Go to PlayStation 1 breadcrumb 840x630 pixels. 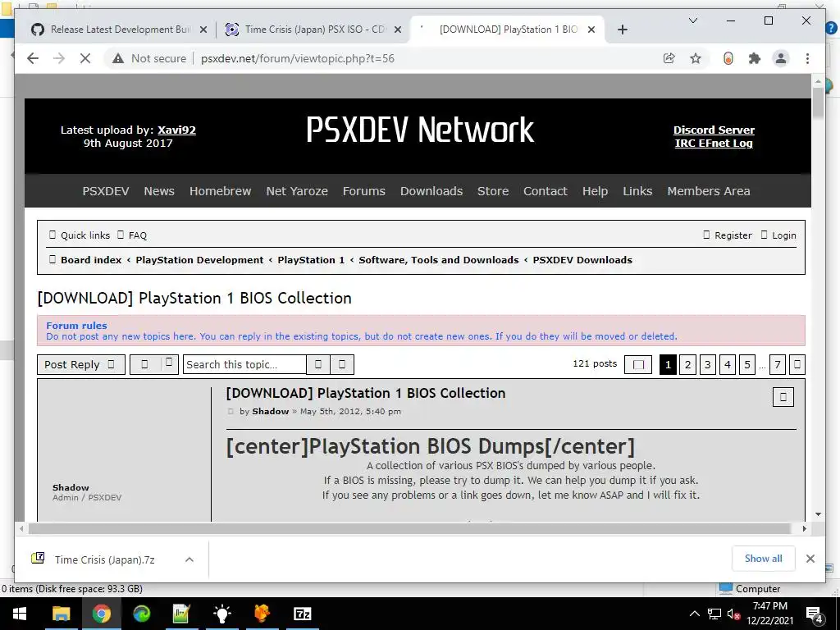[x=311, y=260]
